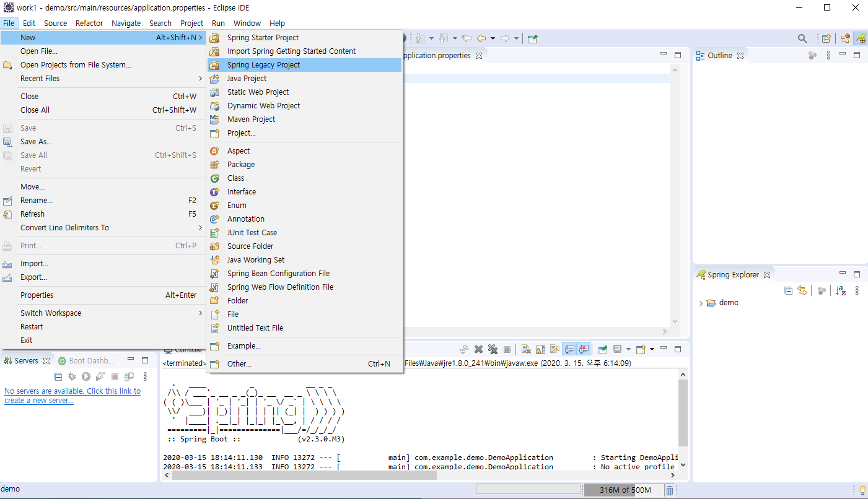Click the last edit location icon

pos(467,38)
